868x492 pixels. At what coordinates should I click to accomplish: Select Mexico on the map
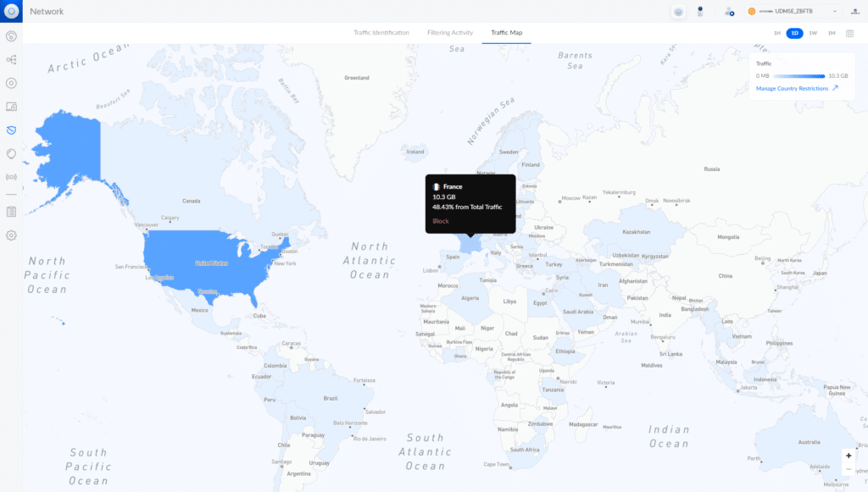tap(200, 310)
